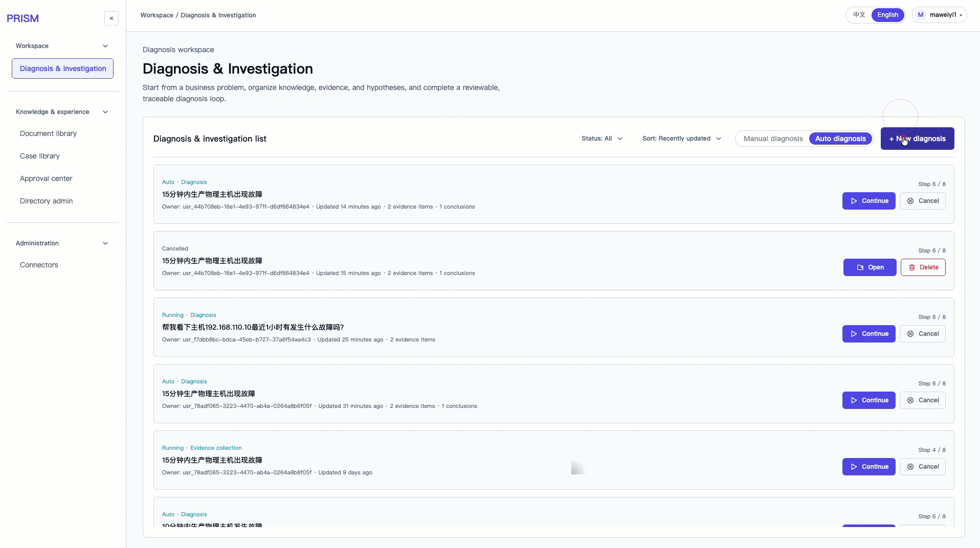Image resolution: width=980 pixels, height=548 pixels.
Task: Continue the 192.168.110.10 host diagnosis
Action: tap(868, 334)
